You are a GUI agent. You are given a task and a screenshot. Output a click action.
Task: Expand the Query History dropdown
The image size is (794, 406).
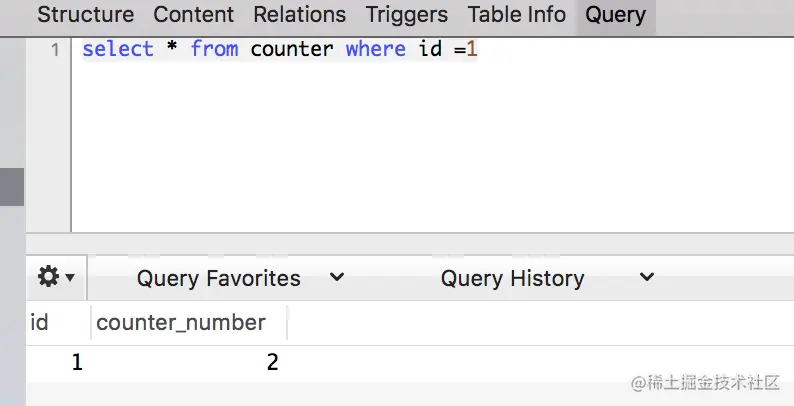[x=512, y=278]
